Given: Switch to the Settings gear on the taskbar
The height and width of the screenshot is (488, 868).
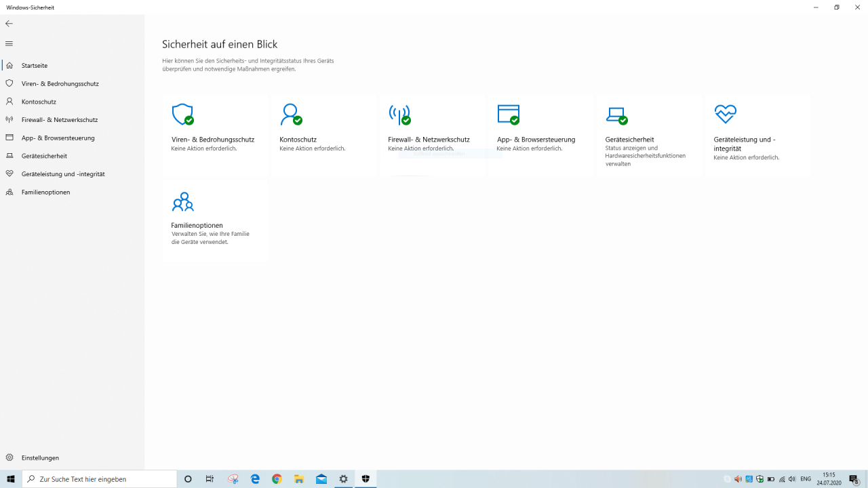Looking at the screenshot, I should pos(344,479).
